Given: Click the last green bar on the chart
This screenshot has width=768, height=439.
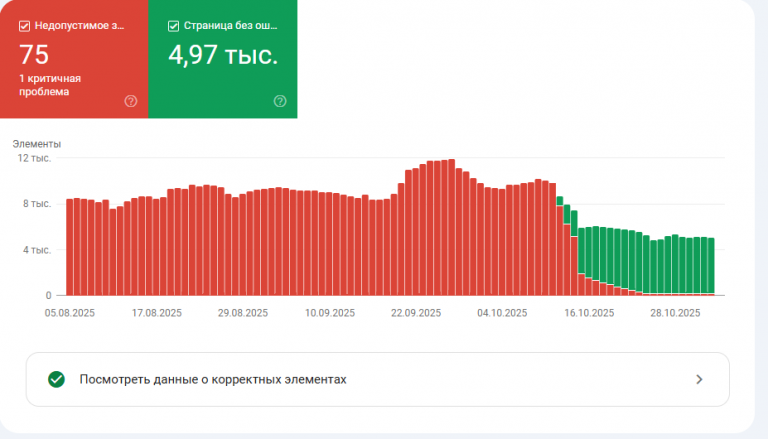Looking at the screenshot, I should (711, 266).
